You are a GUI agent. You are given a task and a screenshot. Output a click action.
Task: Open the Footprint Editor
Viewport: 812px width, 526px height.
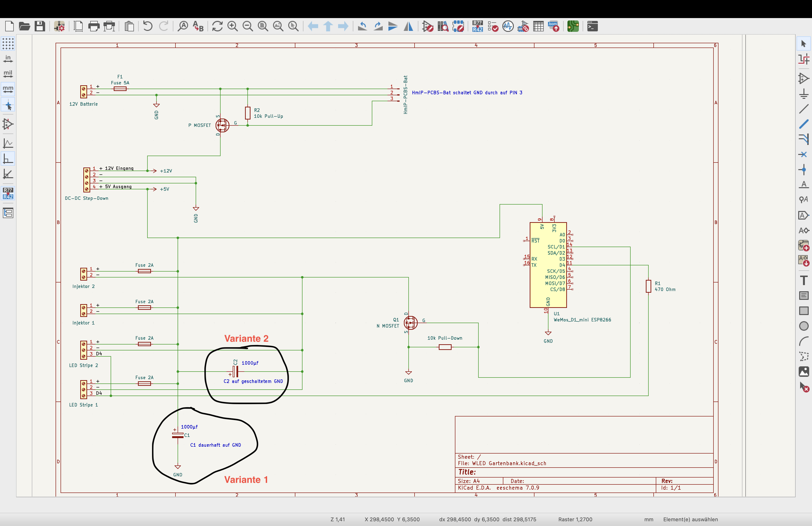click(x=458, y=26)
